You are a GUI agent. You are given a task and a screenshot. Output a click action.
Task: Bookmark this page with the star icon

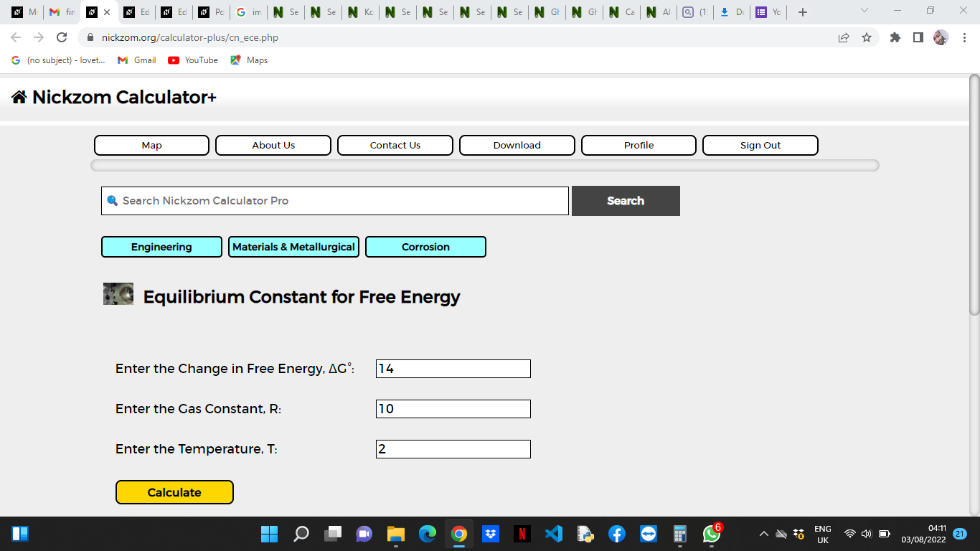click(x=867, y=37)
